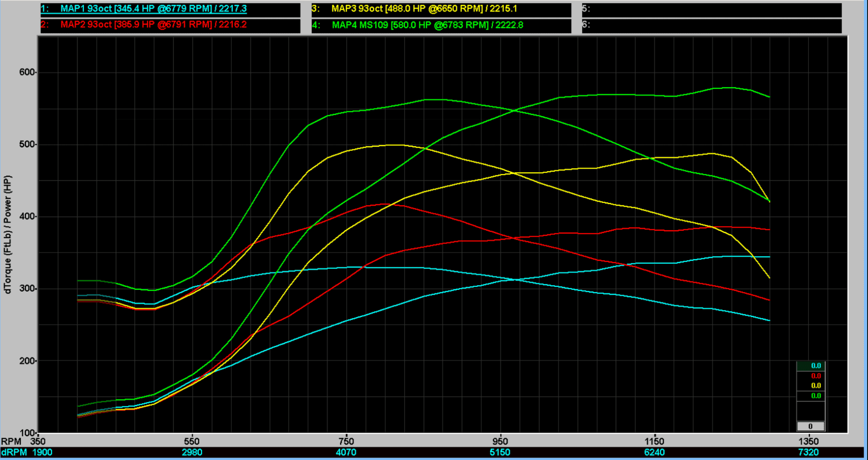Click RPM axis value 550

pos(192,442)
